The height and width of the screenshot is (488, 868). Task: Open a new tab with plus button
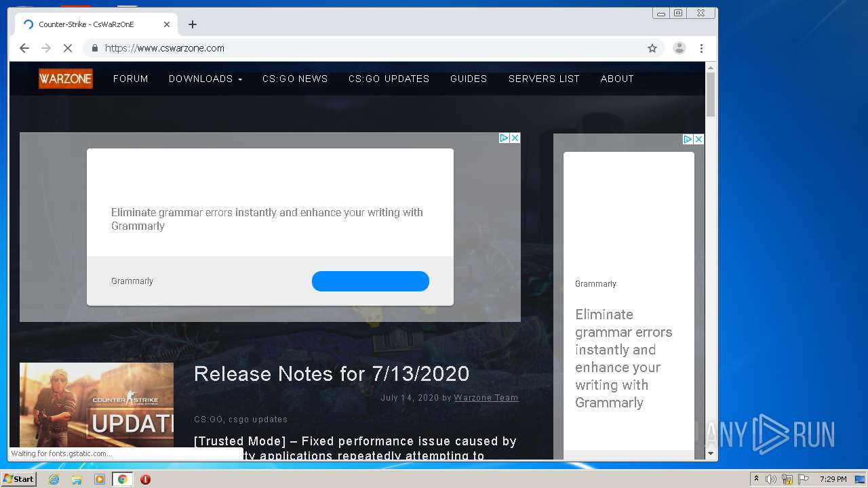193,24
